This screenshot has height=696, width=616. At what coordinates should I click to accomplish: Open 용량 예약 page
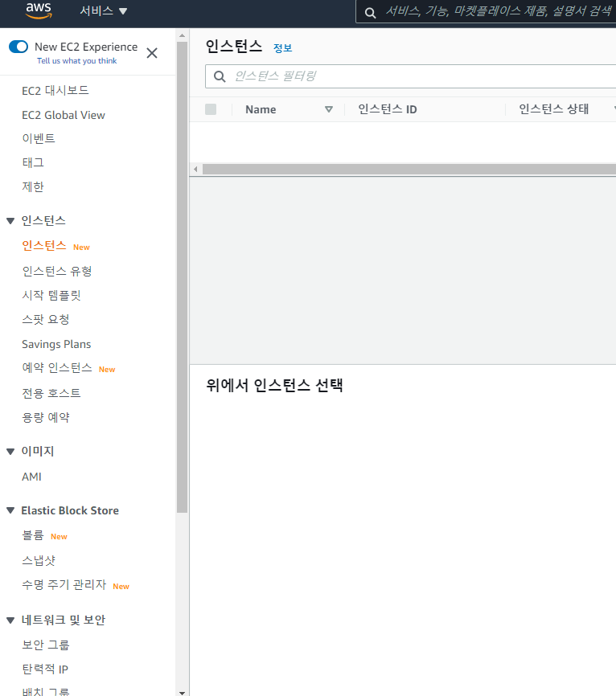[x=46, y=417]
